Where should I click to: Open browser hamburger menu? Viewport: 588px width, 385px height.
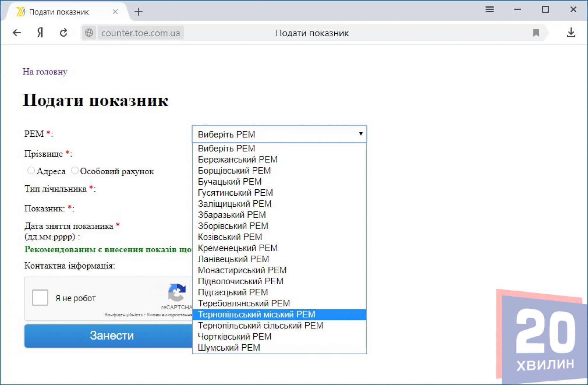(x=489, y=9)
